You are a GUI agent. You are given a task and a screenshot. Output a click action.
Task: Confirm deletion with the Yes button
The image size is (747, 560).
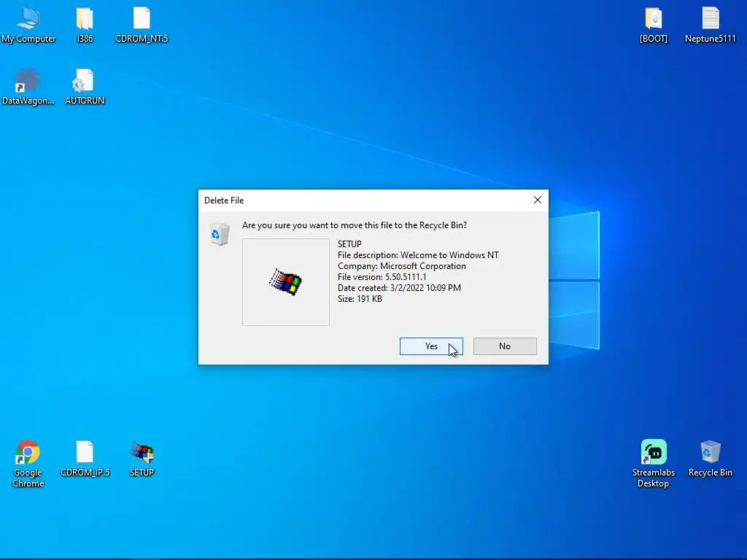pyautogui.click(x=431, y=346)
